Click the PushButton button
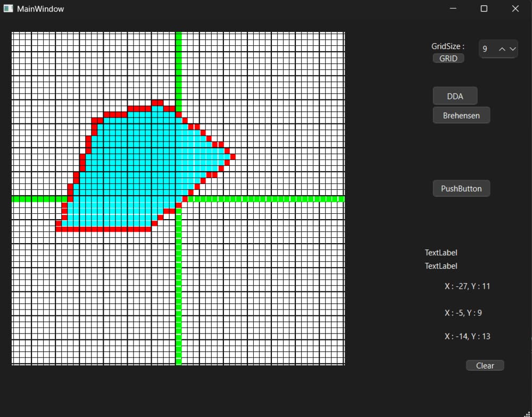The width and height of the screenshot is (532, 417). (461, 188)
